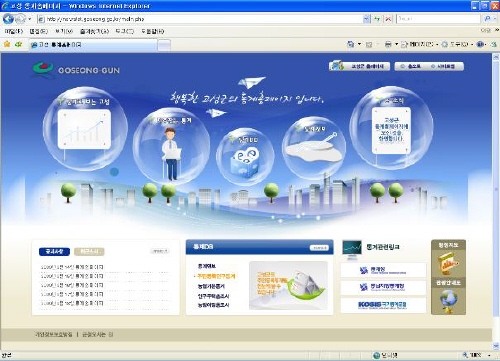Click the Favorites star icon
This screenshot has width=500, height=361.
click(7, 44)
